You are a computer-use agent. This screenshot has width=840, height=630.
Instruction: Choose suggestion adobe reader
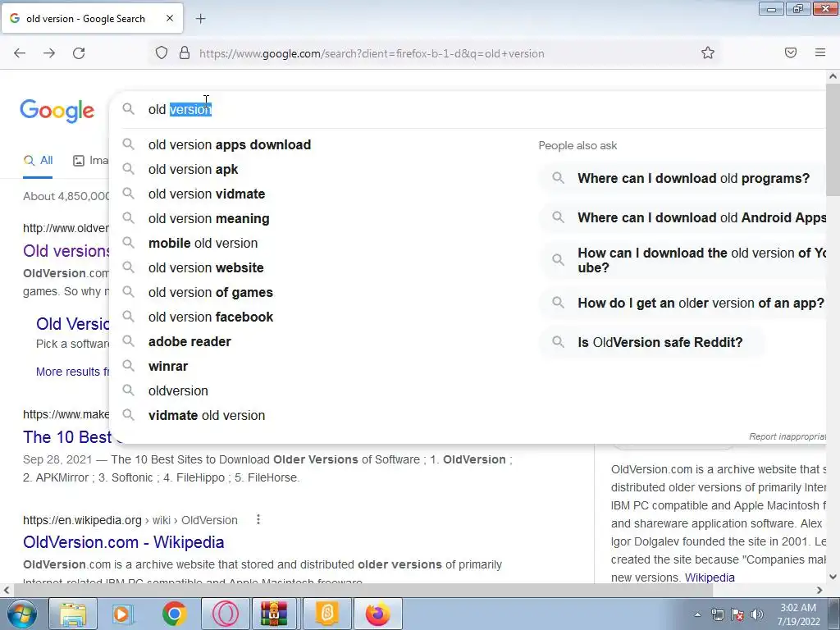coord(189,342)
